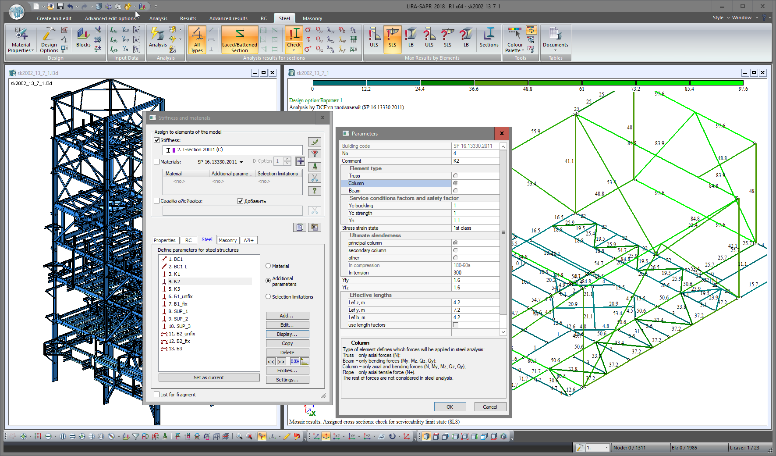Open the Masonry tab in dialog
This screenshot has height=456, width=776.
pyautogui.click(x=228, y=240)
